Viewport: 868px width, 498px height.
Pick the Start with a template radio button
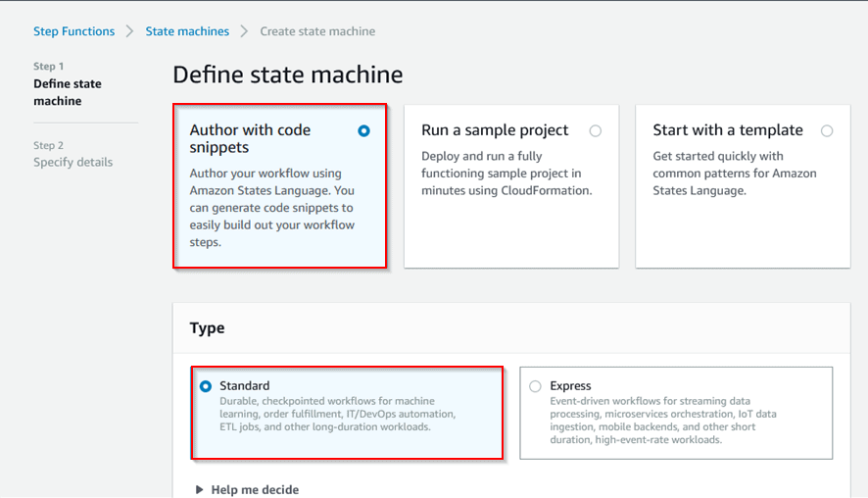[827, 130]
